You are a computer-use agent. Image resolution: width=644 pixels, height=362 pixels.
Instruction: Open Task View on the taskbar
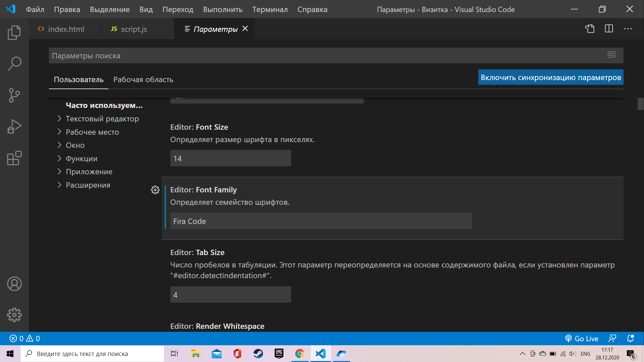coord(174,354)
